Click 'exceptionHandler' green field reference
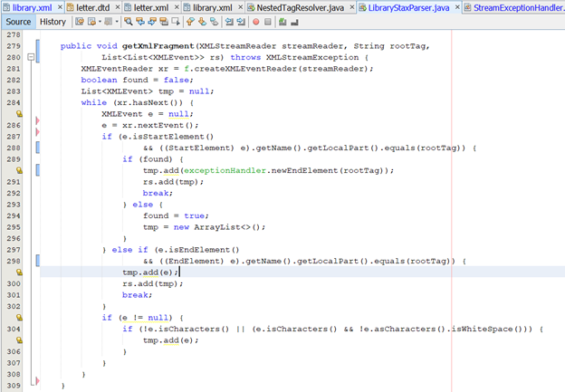 click(225, 170)
